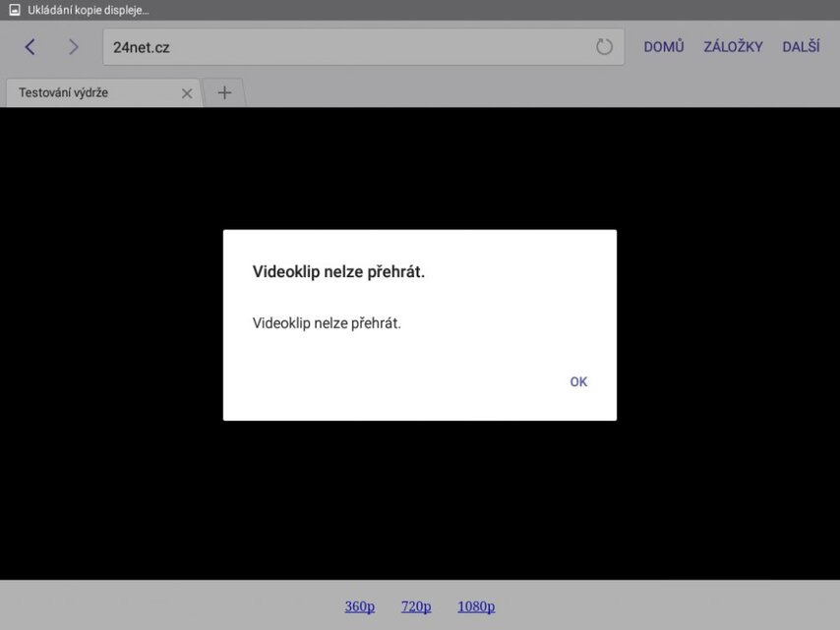This screenshot has height=630, width=840.
Task: Click the dialog's non-bold message text
Action: point(327,322)
